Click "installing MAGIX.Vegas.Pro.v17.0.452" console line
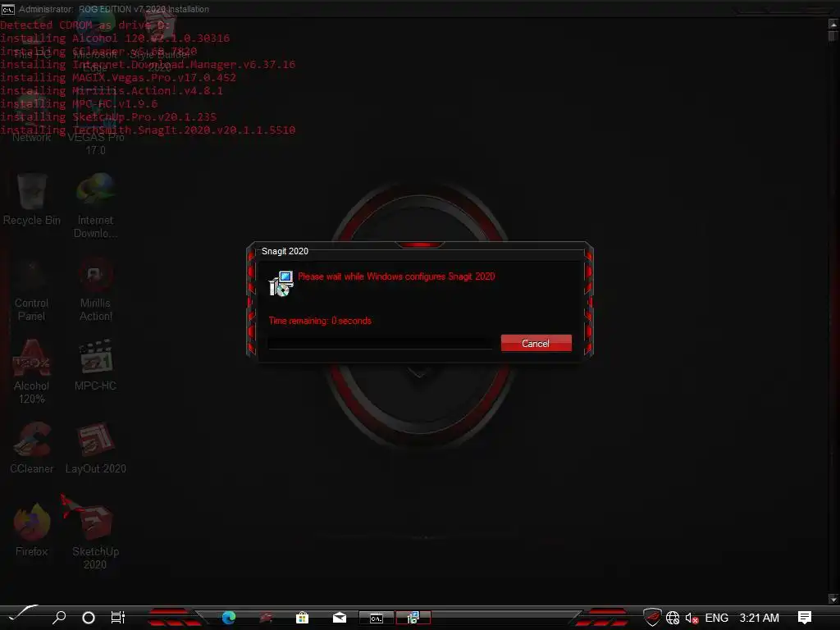This screenshot has width=840, height=630. pos(118,78)
